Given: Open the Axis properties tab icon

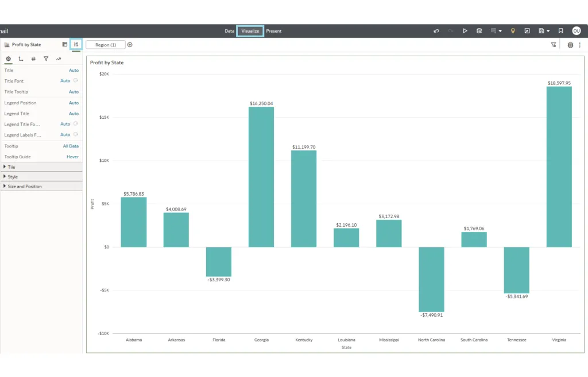Looking at the screenshot, I should pos(21,59).
